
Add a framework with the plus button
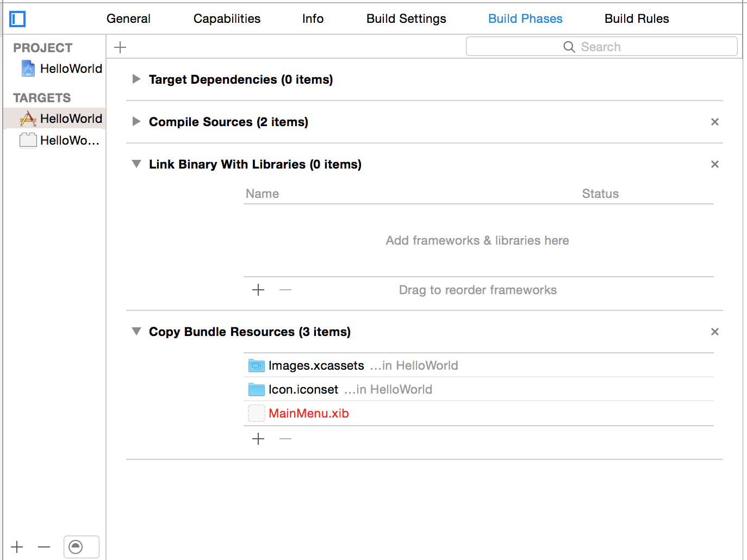coord(258,290)
